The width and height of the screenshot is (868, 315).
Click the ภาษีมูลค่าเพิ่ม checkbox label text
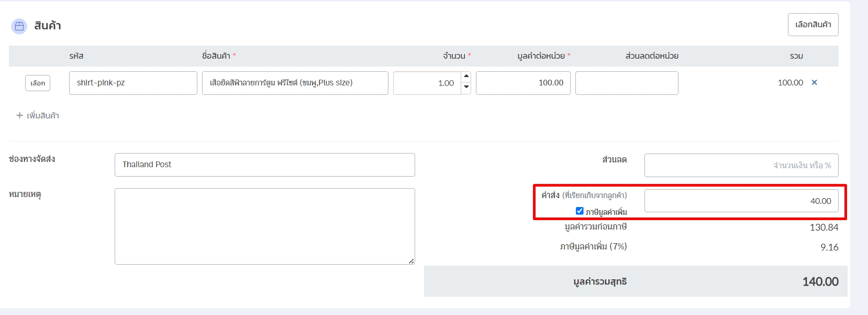(x=606, y=212)
